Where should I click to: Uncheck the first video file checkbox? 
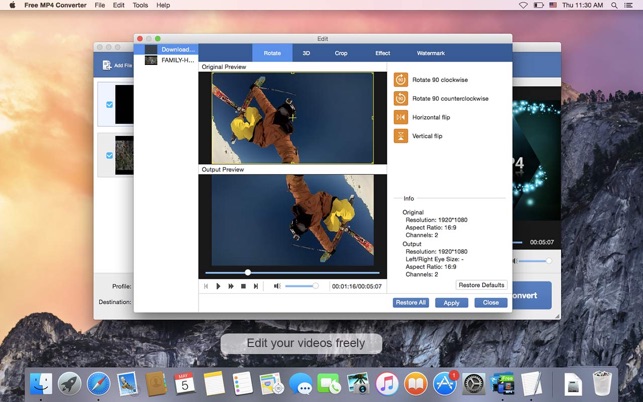tap(109, 104)
